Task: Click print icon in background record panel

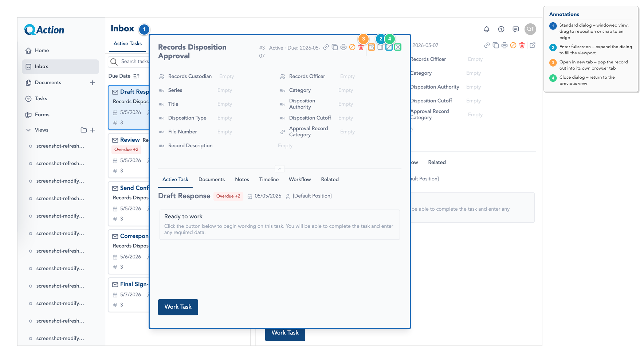Action: coord(504,45)
